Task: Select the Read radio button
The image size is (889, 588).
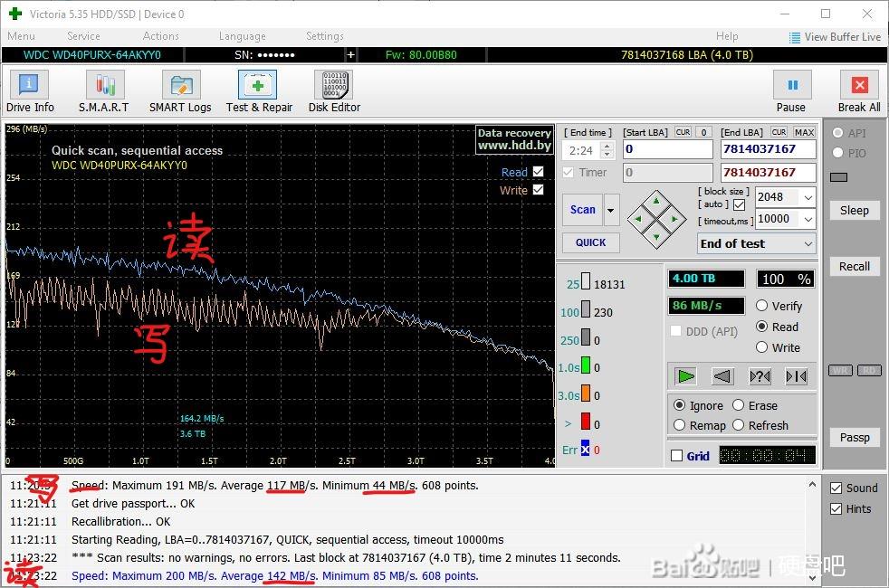Action: 761,327
